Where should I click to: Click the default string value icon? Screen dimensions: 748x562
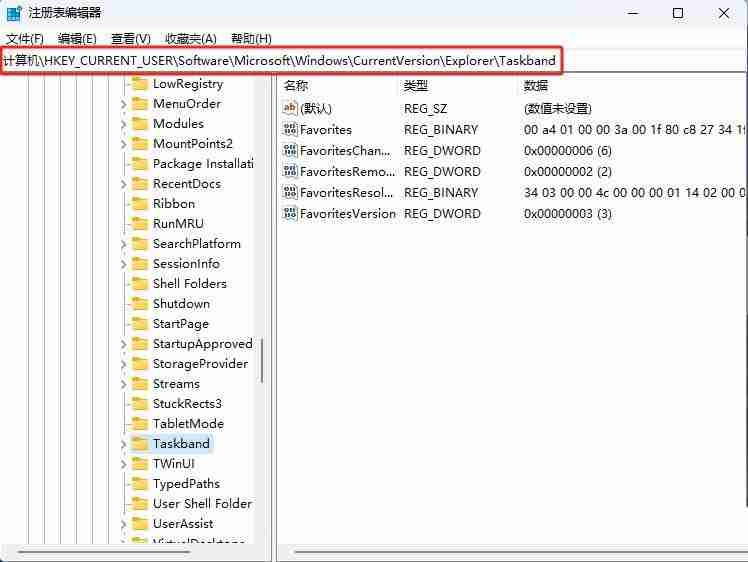pos(290,108)
